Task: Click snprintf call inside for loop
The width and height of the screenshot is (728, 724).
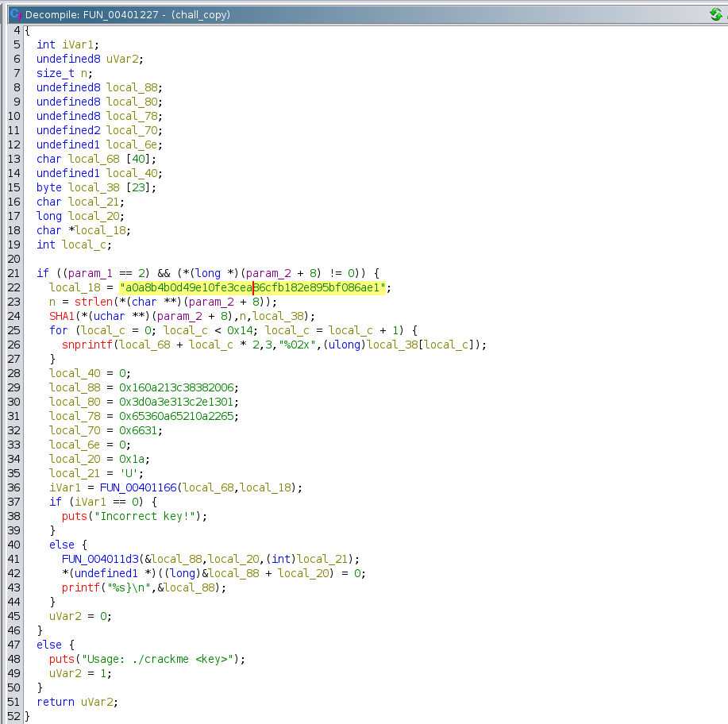Action: (x=87, y=345)
